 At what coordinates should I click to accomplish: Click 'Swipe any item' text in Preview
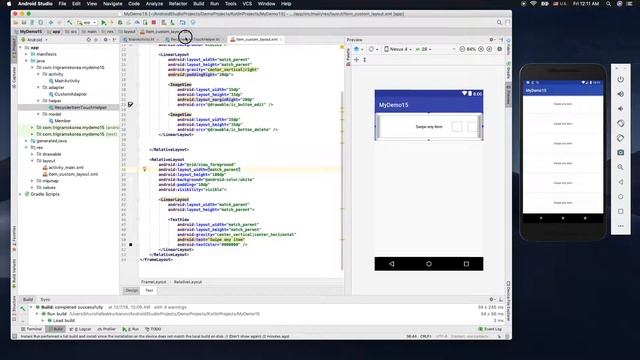(x=429, y=127)
